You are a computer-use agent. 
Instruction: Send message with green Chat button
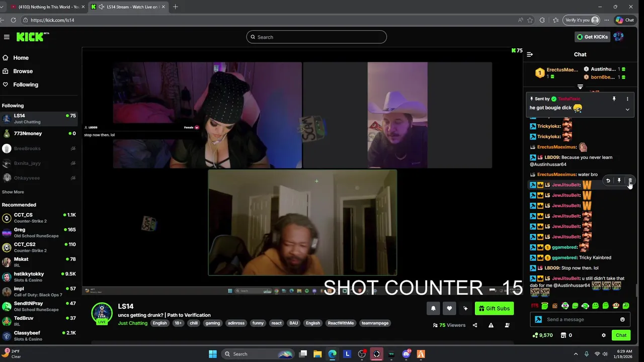coord(621,335)
